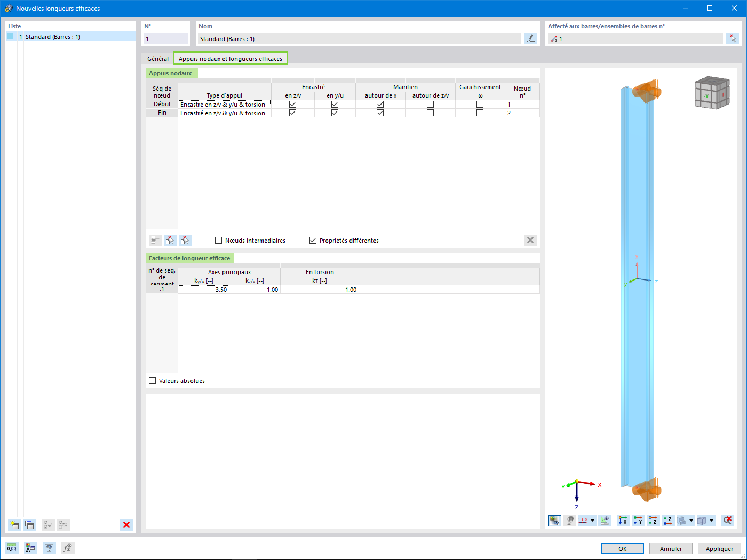The width and height of the screenshot is (747, 560).
Task: Check the Valeurs absolues option
Action: coord(152,381)
